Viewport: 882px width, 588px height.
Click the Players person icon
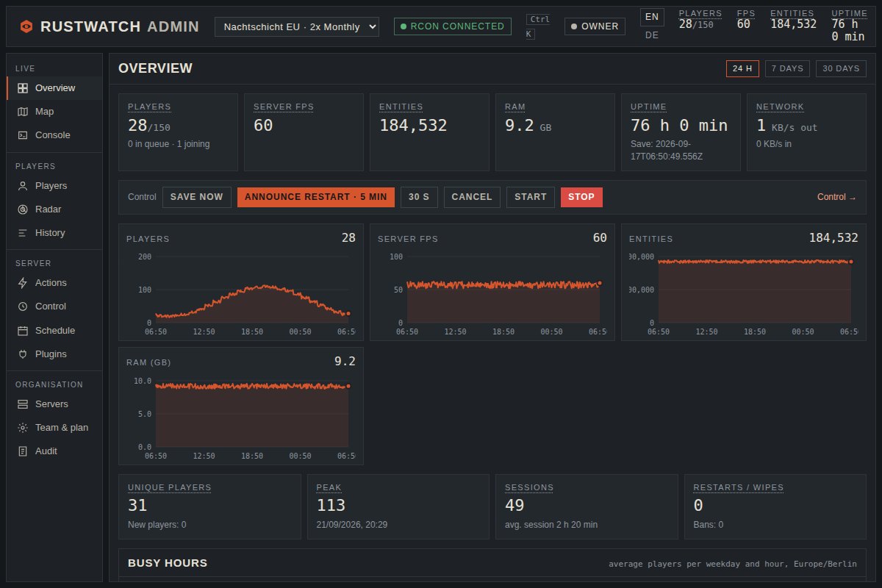click(x=23, y=186)
